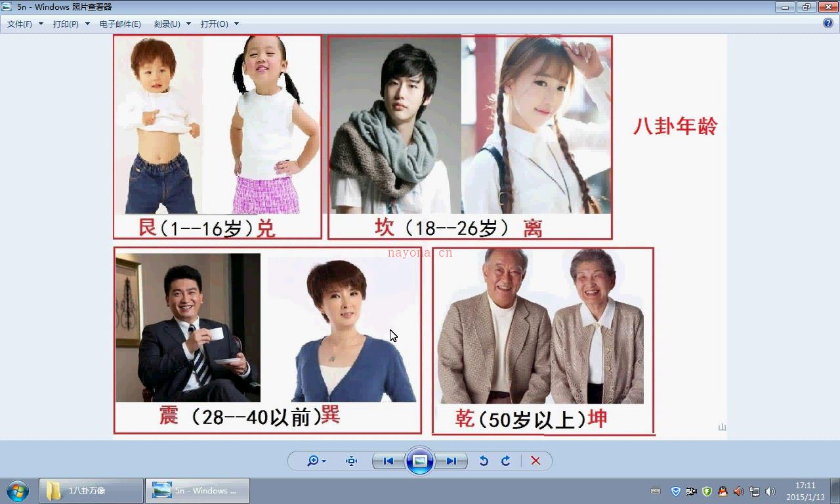
Task: Open the network connection tray icon
Action: click(x=755, y=491)
